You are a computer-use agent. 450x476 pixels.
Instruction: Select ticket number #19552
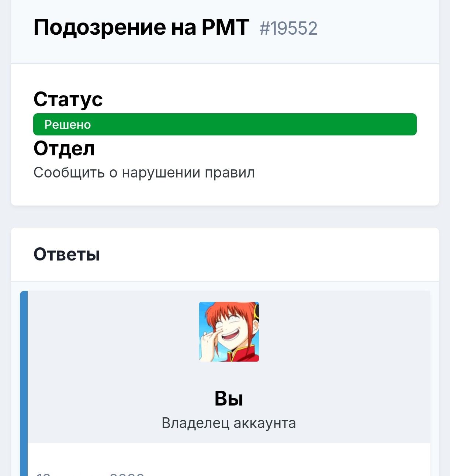(288, 28)
